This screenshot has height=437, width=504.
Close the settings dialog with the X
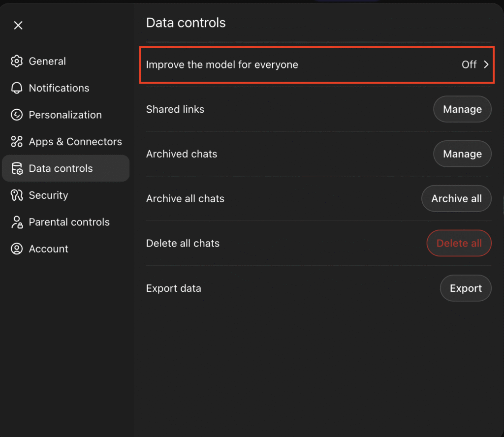coord(18,25)
